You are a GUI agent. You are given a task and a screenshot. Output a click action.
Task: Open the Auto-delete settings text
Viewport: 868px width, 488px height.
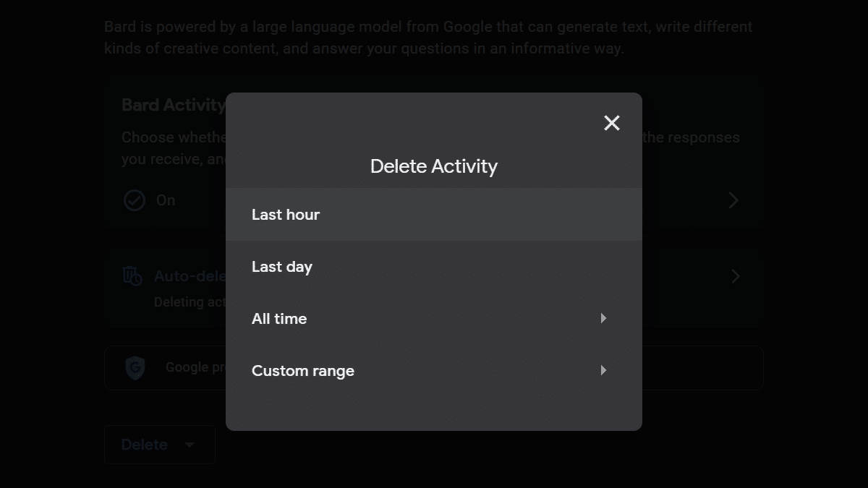[x=190, y=276]
